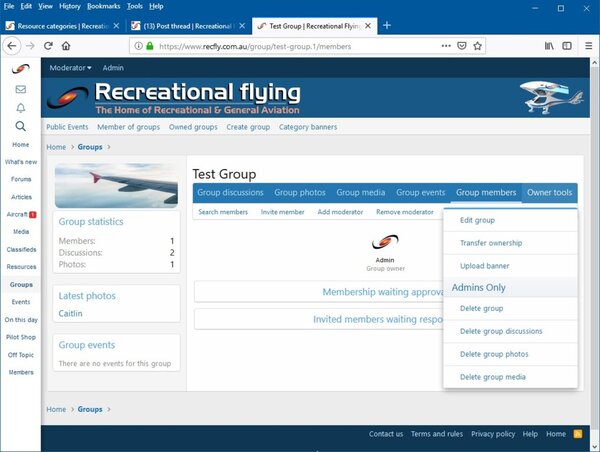
Task: Go back using browser back arrow
Action: click(12, 45)
